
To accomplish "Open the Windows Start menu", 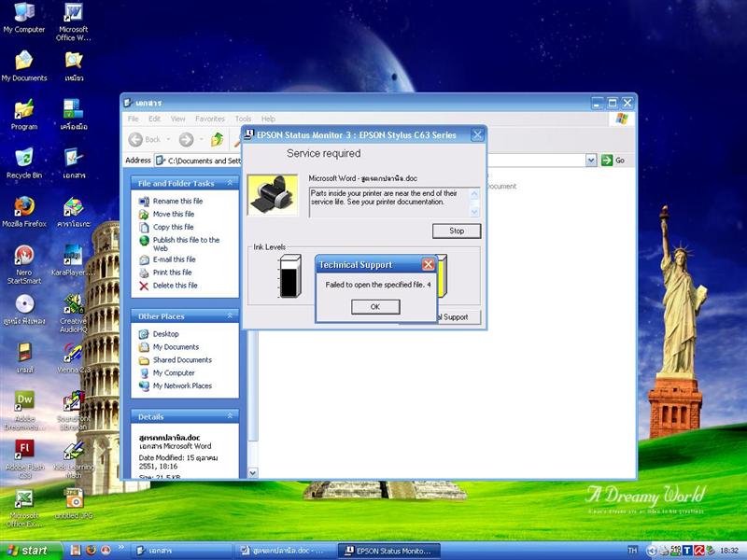I will 31,551.
